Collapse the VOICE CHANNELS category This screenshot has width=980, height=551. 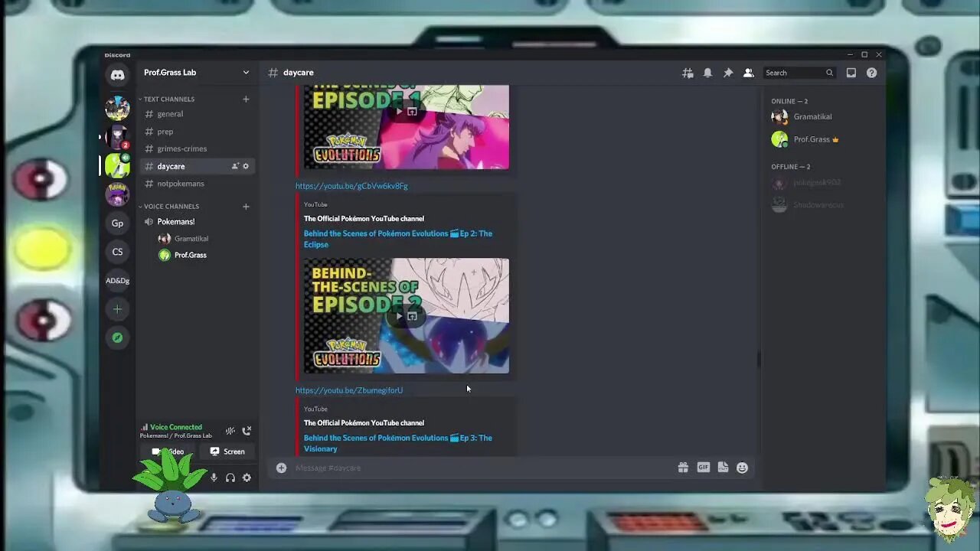171,206
